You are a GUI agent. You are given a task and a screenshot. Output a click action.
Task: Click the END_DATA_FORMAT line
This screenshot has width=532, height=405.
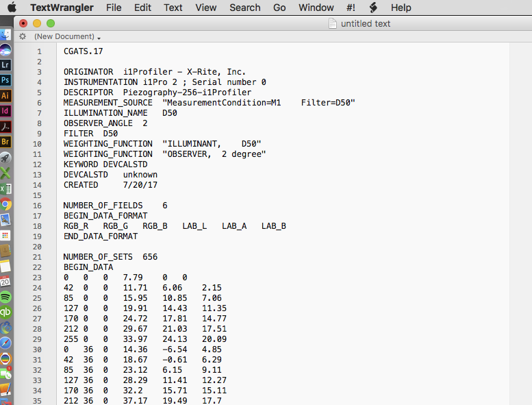tap(101, 236)
